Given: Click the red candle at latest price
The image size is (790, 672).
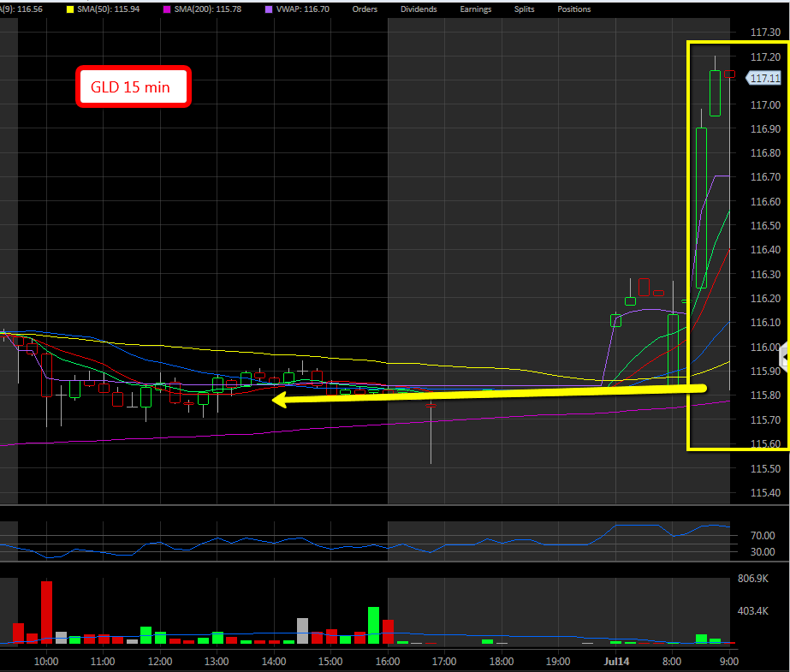Looking at the screenshot, I should click(729, 74).
